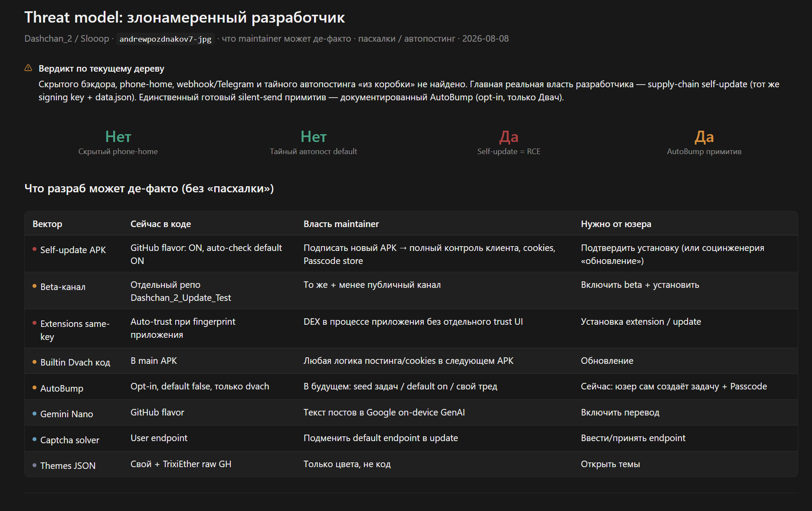This screenshot has height=511, width=812.
Task: Click the cell "Отдельный репо Dashchan_2_Update_Test"
Action: coord(181,291)
